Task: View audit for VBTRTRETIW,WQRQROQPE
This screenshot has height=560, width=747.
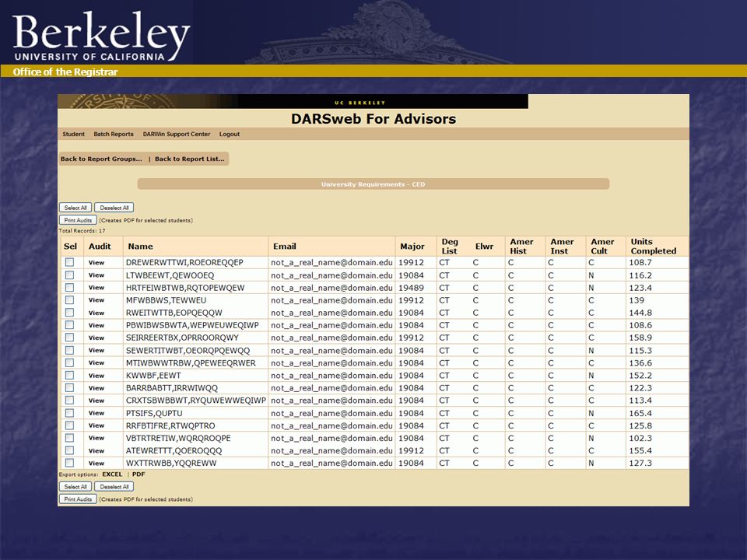Action: pyautogui.click(x=96, y=438)
